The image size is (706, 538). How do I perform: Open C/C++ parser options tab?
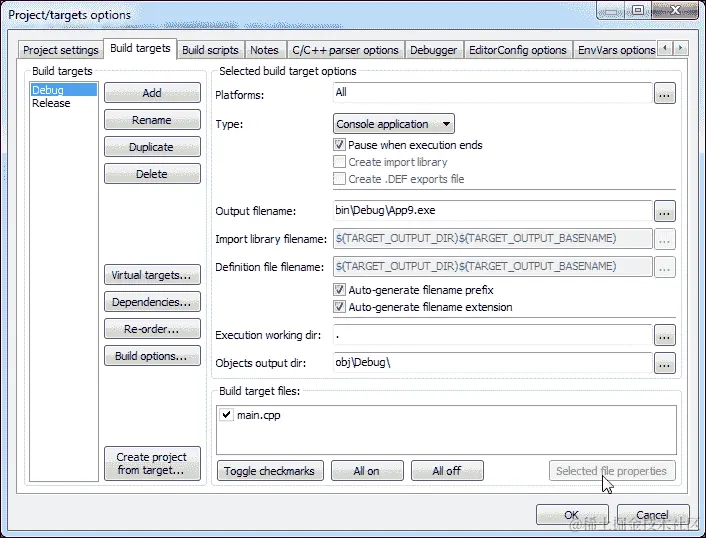[345, 50]
